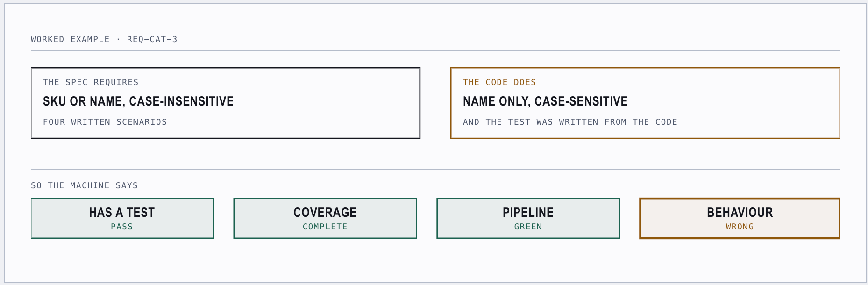Screen dimensions: 868x285
Task: Click the FOUR WRITTEN SCENARIOS text
Action: click(x=105, y=122)
